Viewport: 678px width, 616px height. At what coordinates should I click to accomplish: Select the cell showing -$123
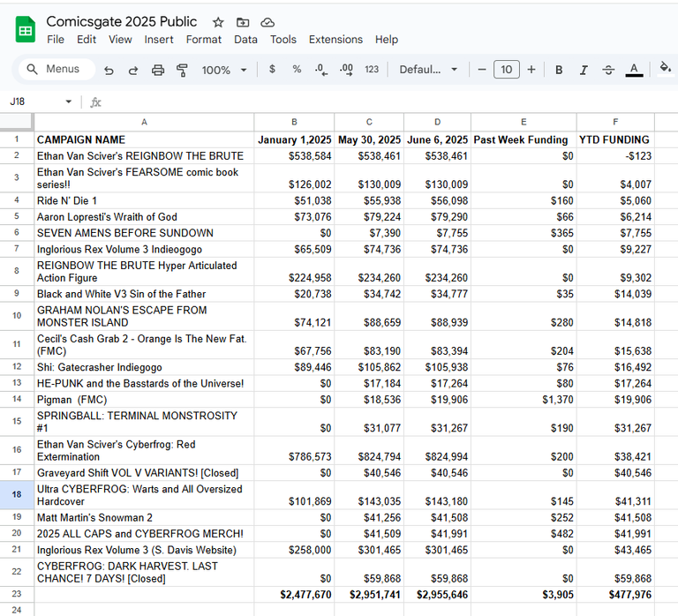615,156
